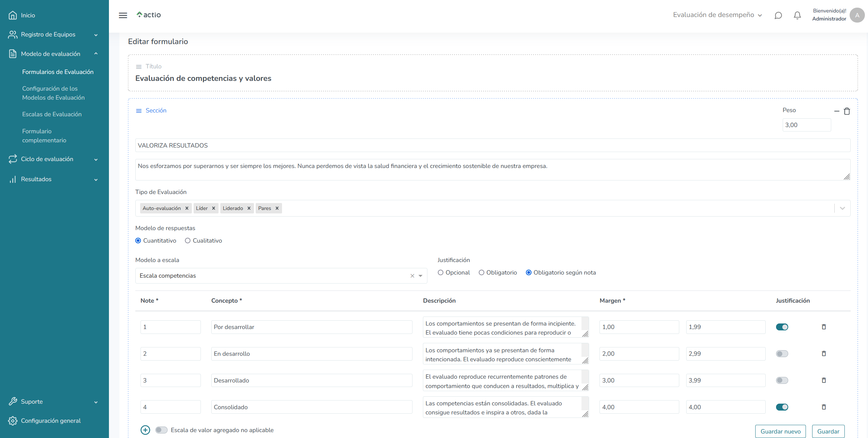Viewport: 868px width, 438px height.
Task: Delete the Consolidado scale row
Action: pos(824,407)
